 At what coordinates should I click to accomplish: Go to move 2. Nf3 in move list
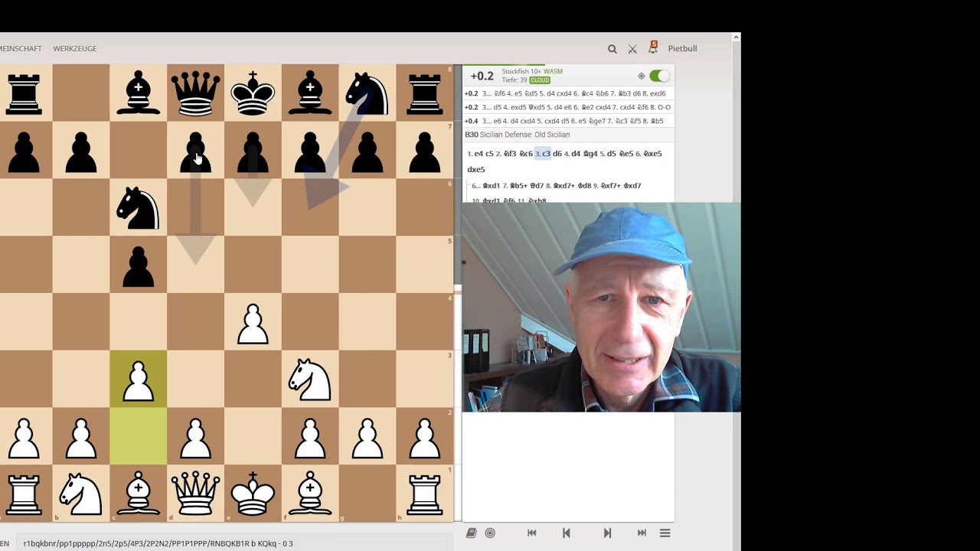click(510, 154)
